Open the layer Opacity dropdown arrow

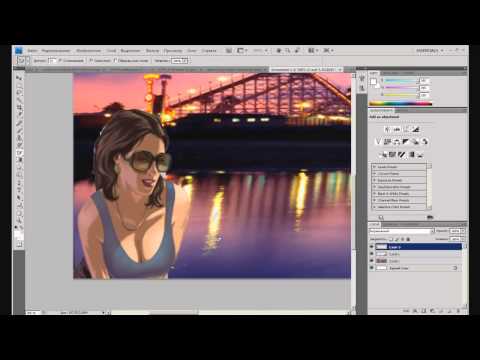tap(463, 231)
